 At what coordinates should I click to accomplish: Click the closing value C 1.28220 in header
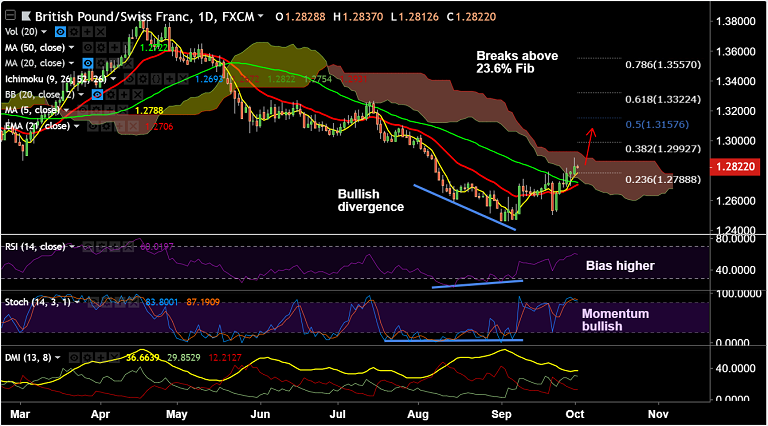pos(471,17)
